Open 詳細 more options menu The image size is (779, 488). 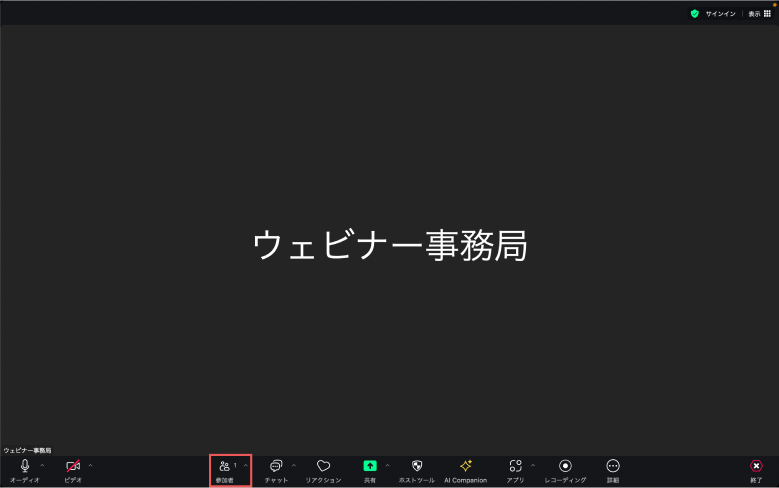point(613,467)
